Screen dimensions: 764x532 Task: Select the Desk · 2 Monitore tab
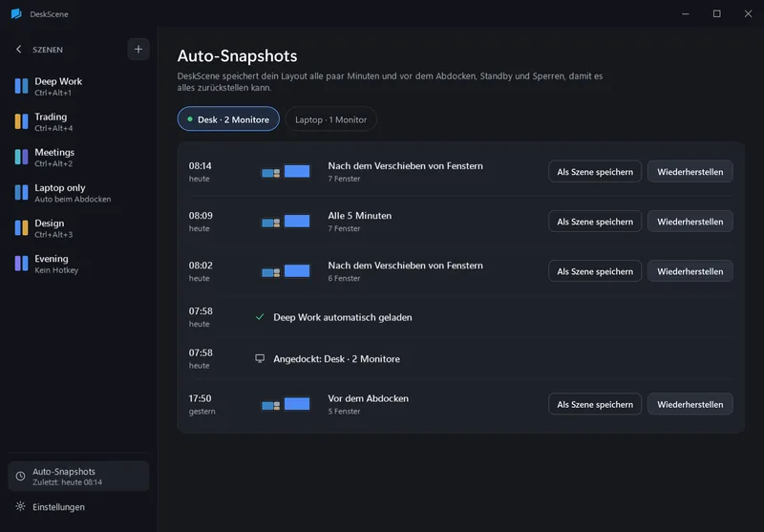228,118
